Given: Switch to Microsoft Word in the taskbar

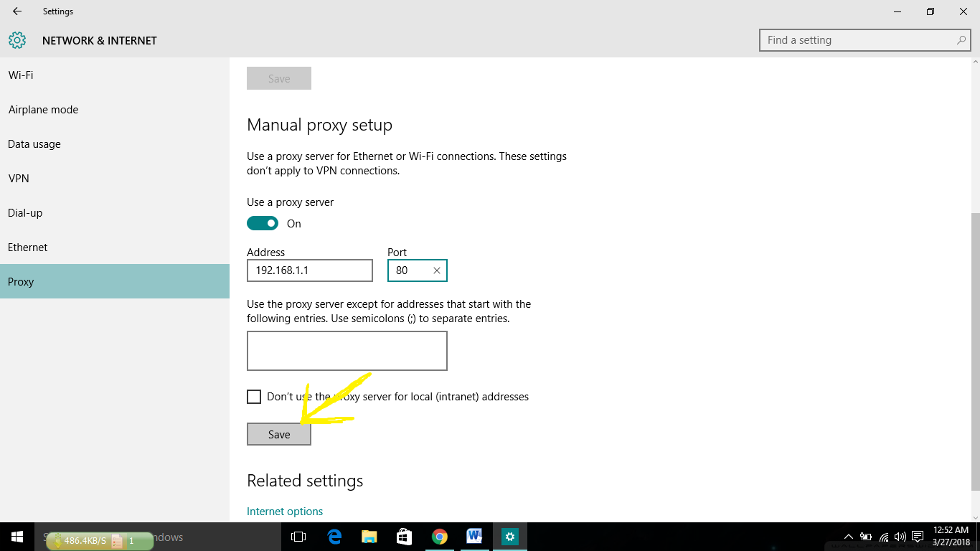Looking at the screenshot, I should point(474,537).
